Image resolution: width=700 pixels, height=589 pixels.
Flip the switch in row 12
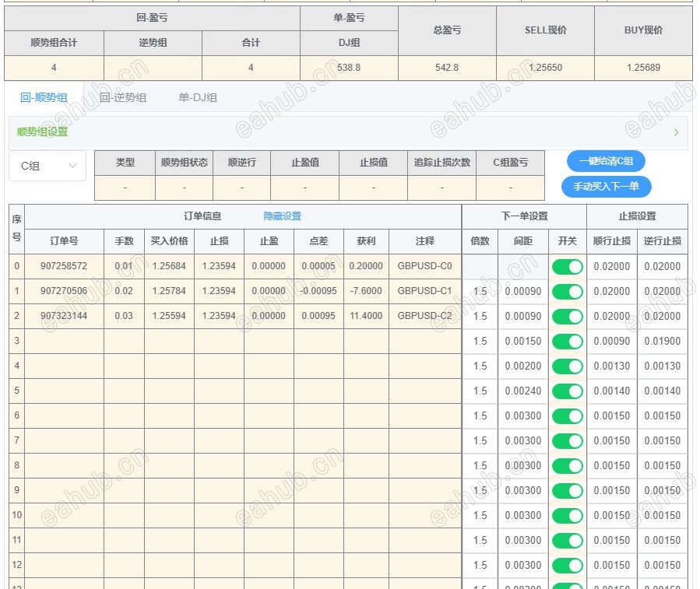pyautogui.click(x=567, y=565)
